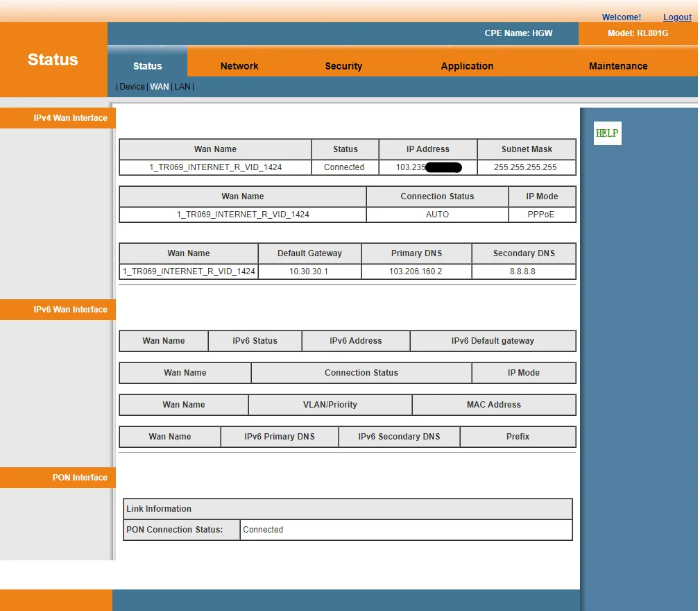Open the Network tab
Viewport: 700px width, 611px height.
[x=239, y=66]
